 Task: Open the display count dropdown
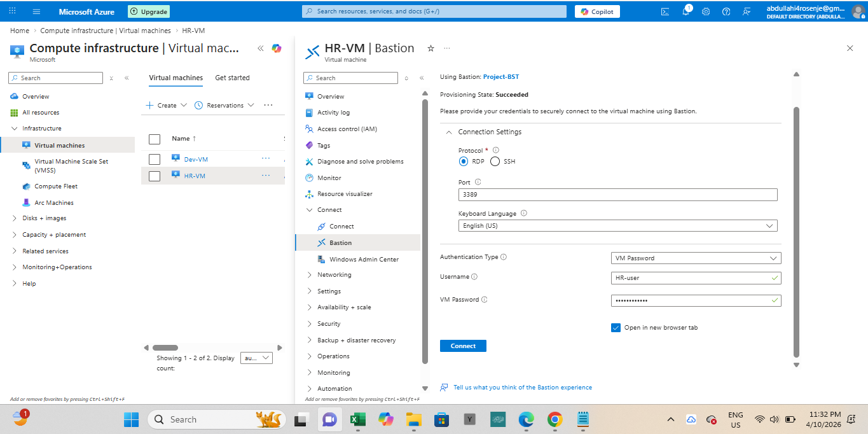(x=258, y=358)
